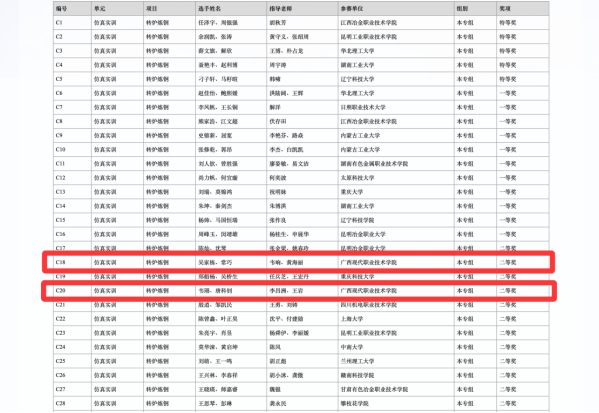Click 重庆大学 in row C13
Viewport: 599px width, 413px height.
(352, 192)
